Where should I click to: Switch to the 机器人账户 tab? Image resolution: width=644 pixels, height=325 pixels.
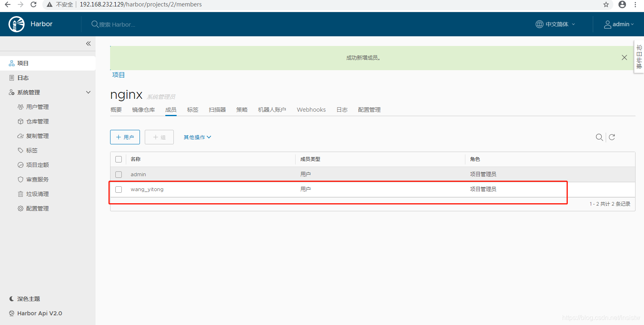click(272, 110)
